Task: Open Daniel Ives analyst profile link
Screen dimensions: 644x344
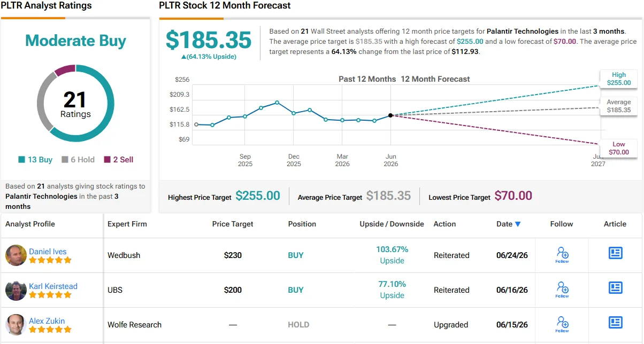Action: [48, 252]
